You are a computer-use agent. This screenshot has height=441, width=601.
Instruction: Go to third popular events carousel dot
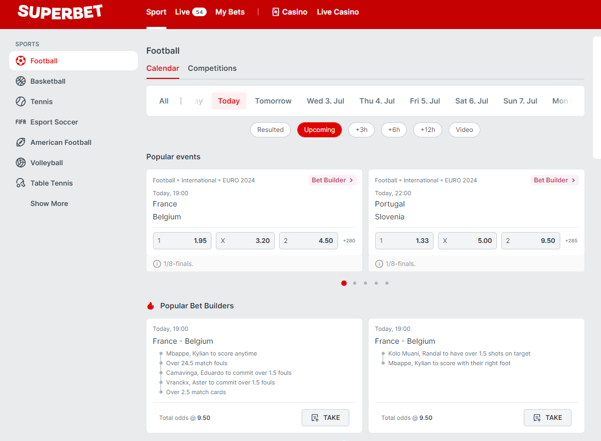point(365,283)
